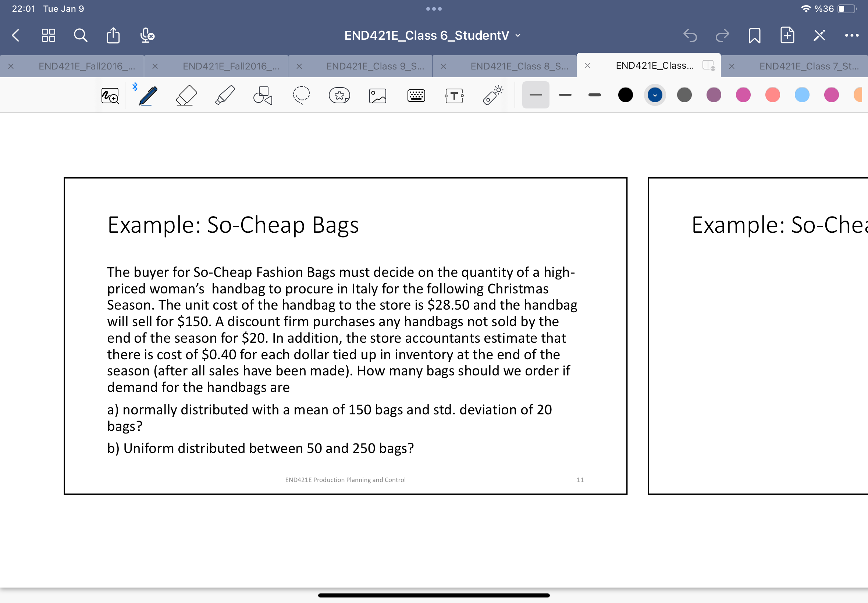Screen dimensions: 868x603
Task: Select the pen tool
Action: tap(148, 95)
